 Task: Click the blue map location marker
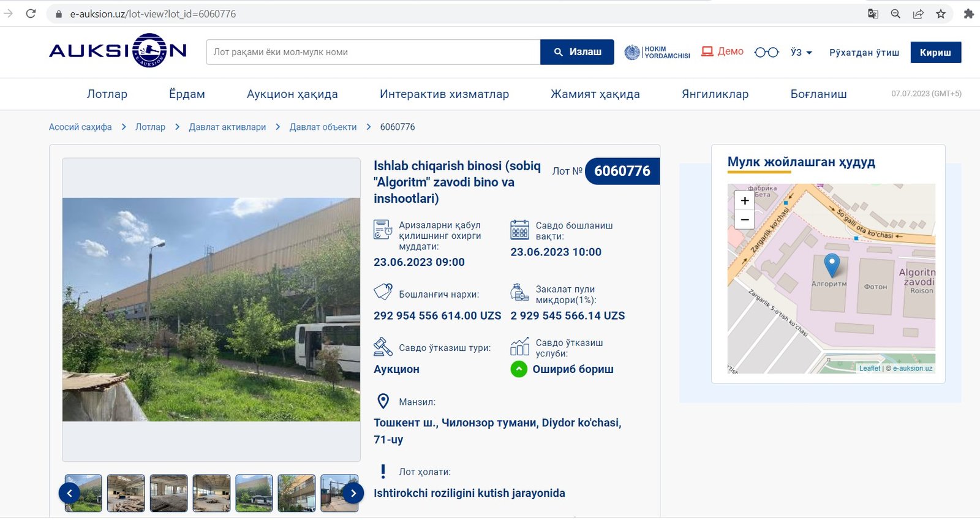pyautogui.click(x=831, y=265)
